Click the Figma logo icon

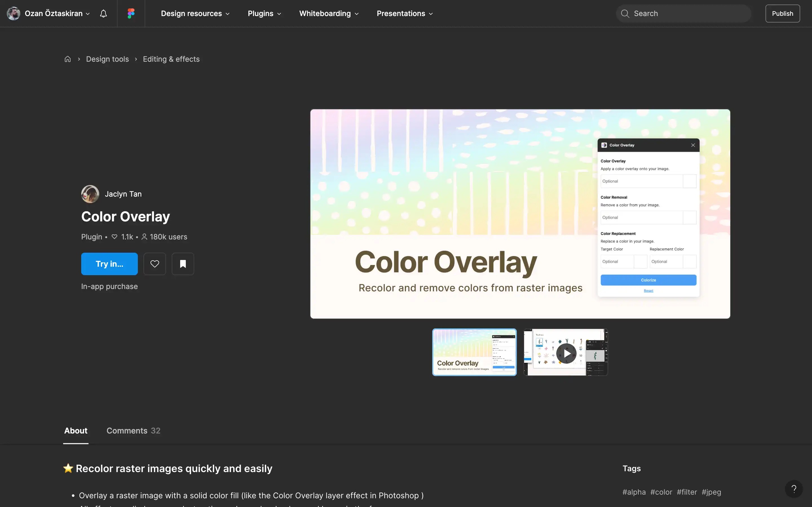(131, 14)
